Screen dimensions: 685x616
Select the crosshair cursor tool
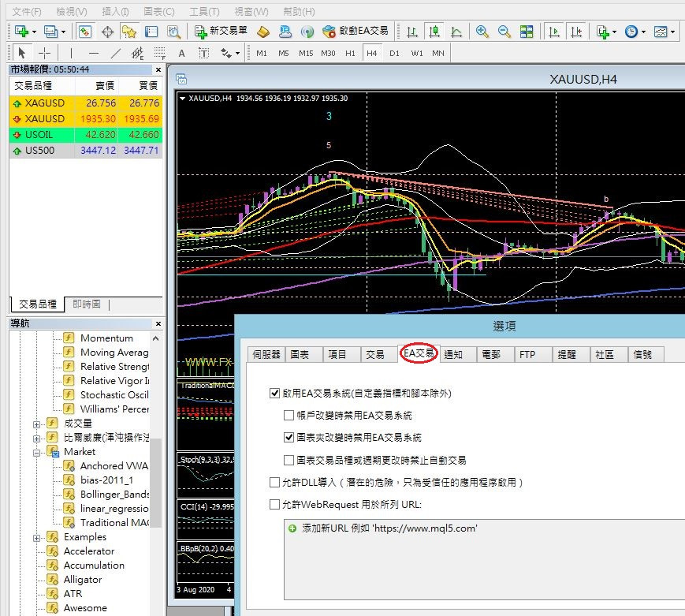click(x=45, y=53)
